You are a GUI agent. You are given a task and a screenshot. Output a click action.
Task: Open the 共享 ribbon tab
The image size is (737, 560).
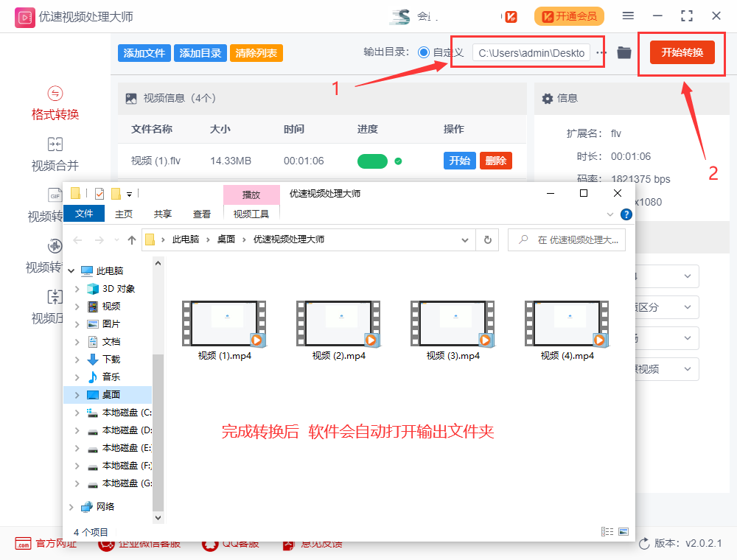(163, 214)
